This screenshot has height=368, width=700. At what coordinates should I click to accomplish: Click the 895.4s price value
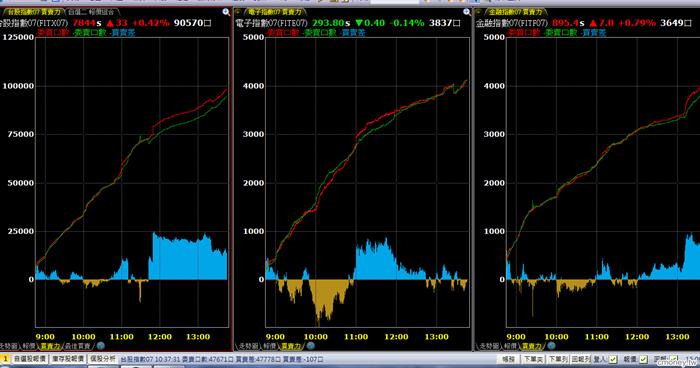pyautogui.click(x=568, y=23)
